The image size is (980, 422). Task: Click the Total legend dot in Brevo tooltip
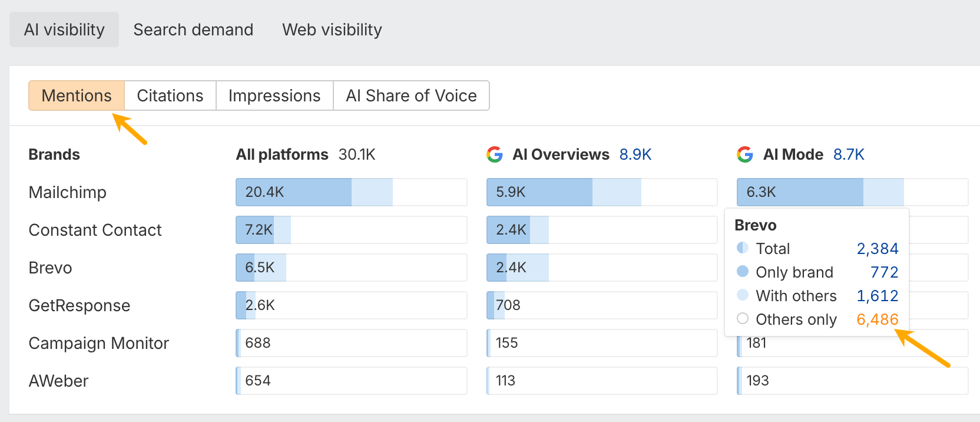[x=742, y=248]
